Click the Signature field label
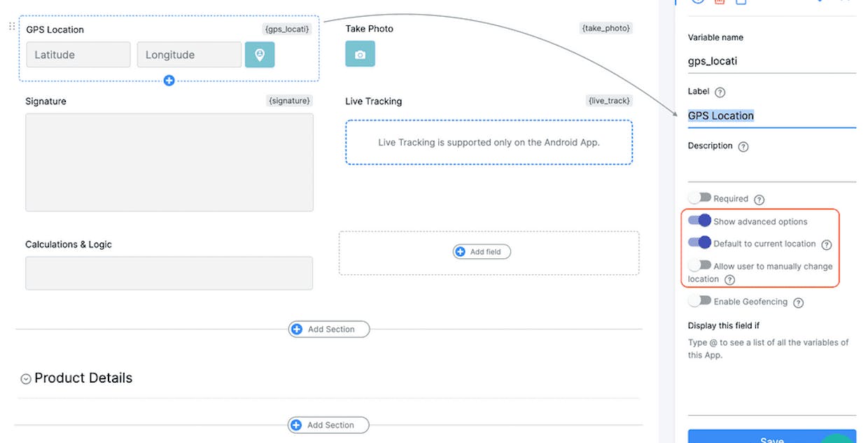The width and height of the screenshot is (868, 443). [x=45, y=101]
